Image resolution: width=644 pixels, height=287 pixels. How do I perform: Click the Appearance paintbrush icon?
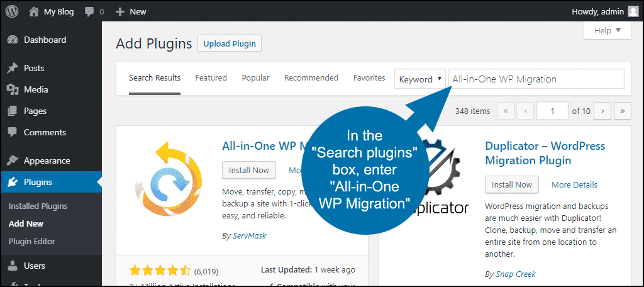coord(13,160)
